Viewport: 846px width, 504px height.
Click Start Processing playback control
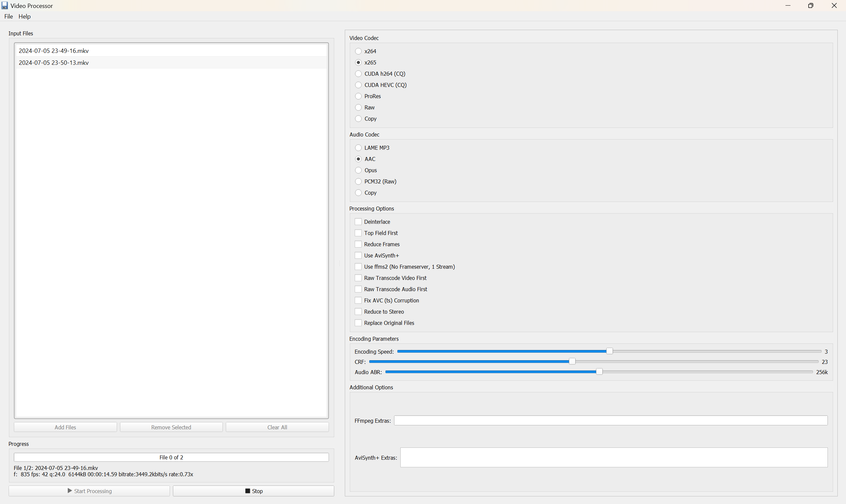(89, 491)
